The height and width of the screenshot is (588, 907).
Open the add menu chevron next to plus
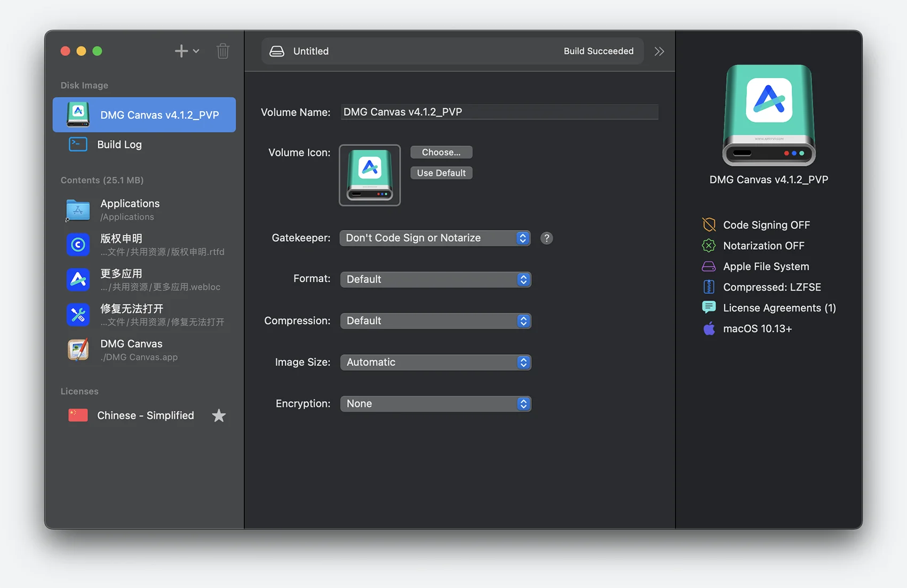coord(196,51)
